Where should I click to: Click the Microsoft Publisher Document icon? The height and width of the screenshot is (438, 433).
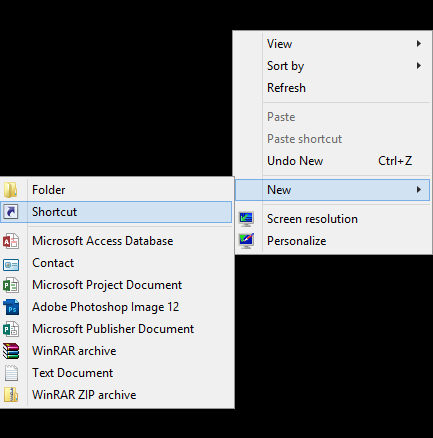point(11,329)
